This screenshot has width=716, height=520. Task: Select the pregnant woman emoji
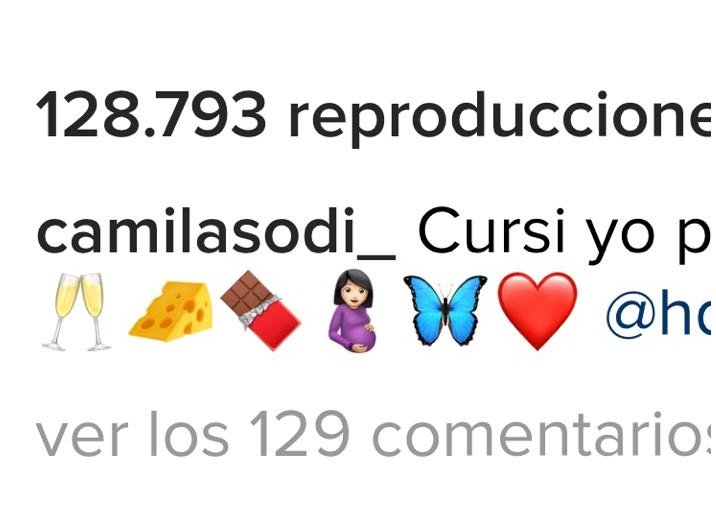point(353,311)
